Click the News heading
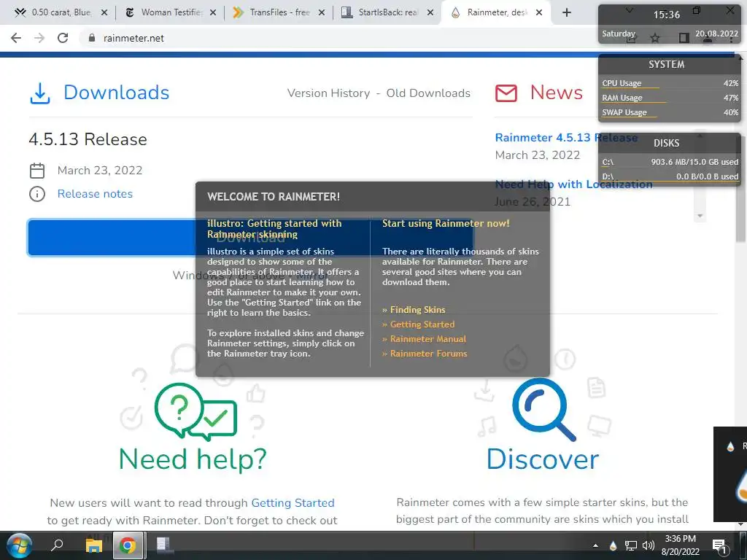This screenshot has height=560, width=747. pos(556,93)
